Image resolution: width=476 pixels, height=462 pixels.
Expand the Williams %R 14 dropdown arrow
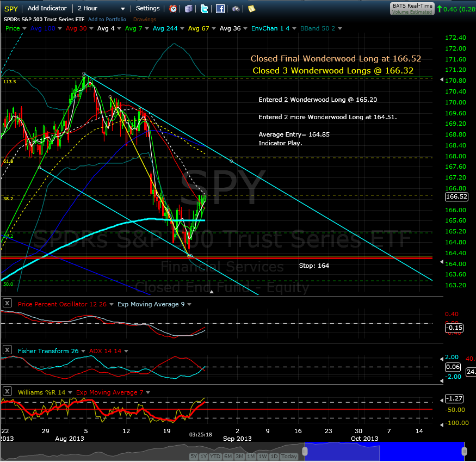(70, 392)
